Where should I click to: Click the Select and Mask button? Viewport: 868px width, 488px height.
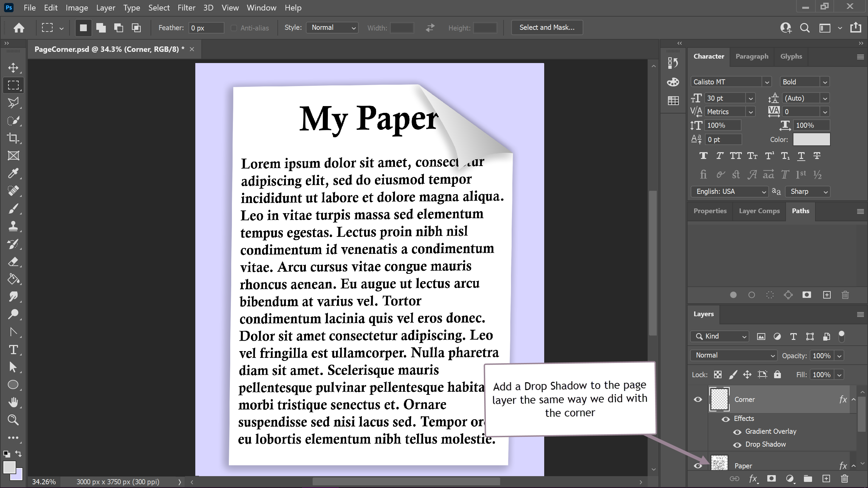coord(547,28)
